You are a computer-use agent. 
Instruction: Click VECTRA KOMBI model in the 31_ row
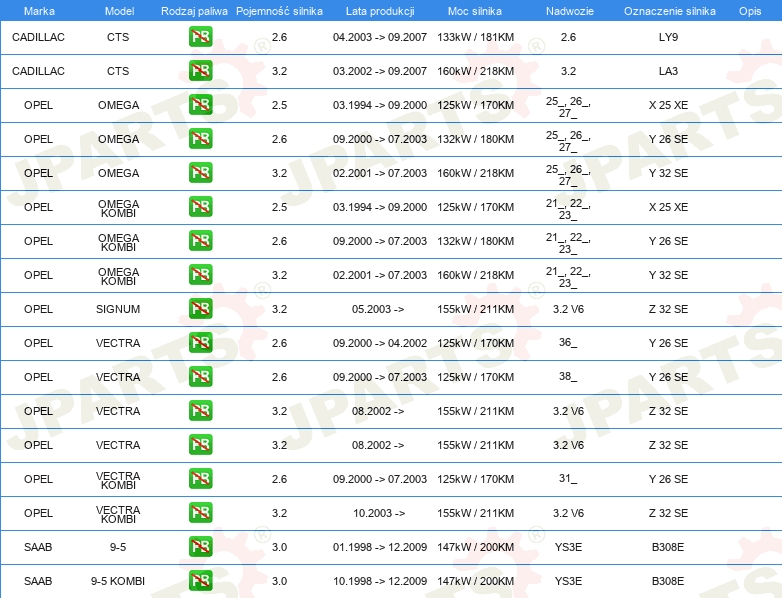pos(118,480)
